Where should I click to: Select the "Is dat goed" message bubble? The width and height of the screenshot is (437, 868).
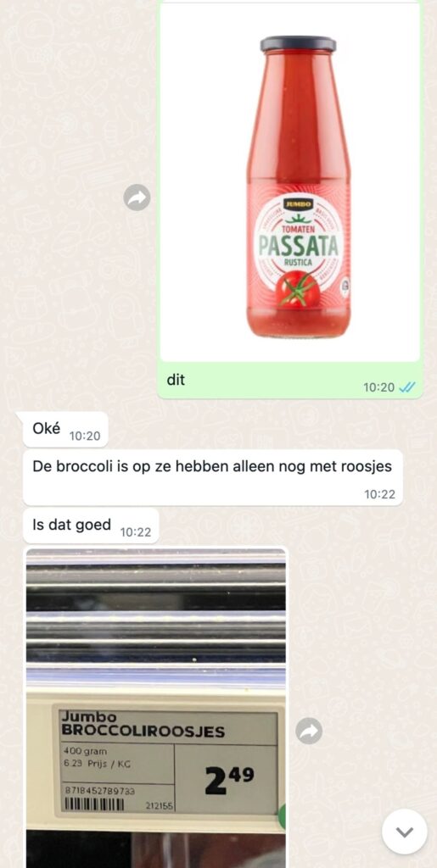(x=91, y=526)
